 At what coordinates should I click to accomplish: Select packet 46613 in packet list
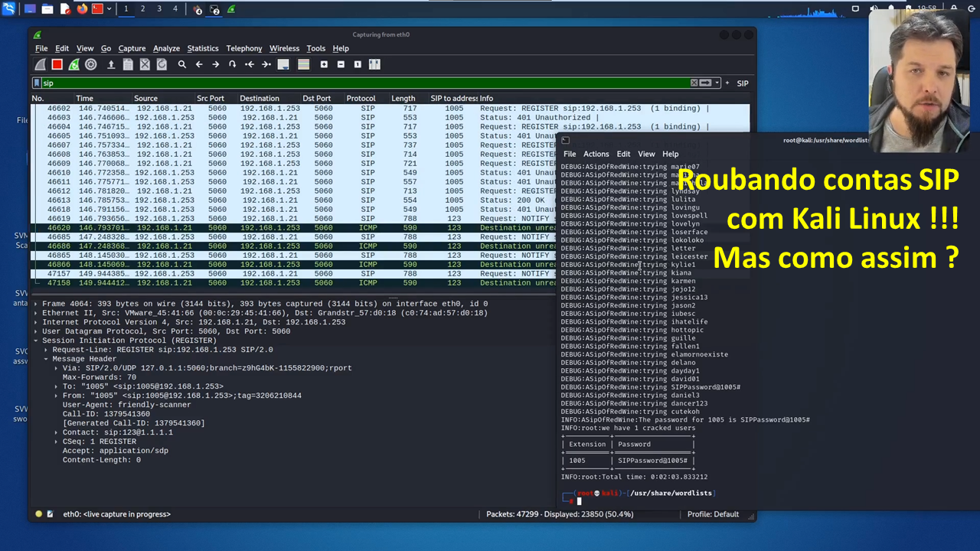click(294, 200)
